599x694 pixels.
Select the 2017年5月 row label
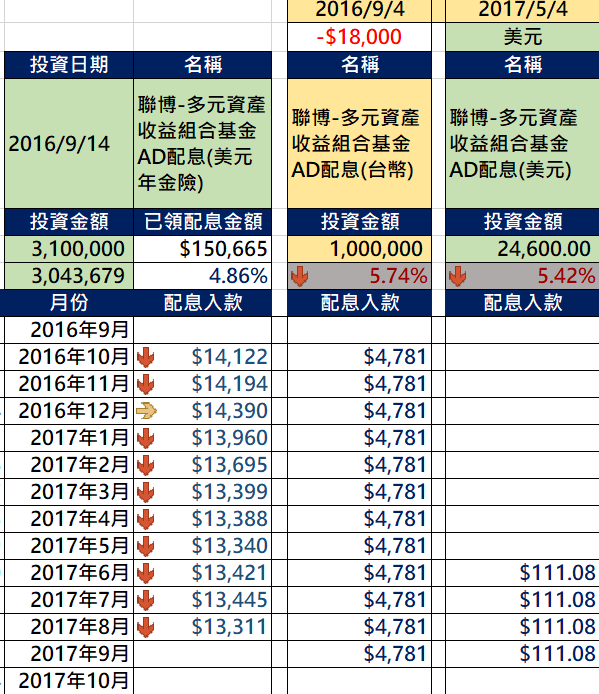pyautogui.click(x=69, y=546)
